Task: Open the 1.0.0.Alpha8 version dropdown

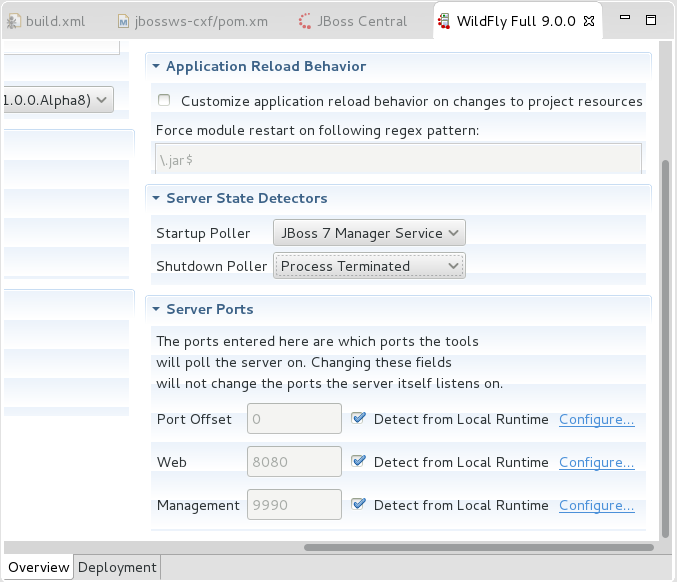Action: click(58, 99)
